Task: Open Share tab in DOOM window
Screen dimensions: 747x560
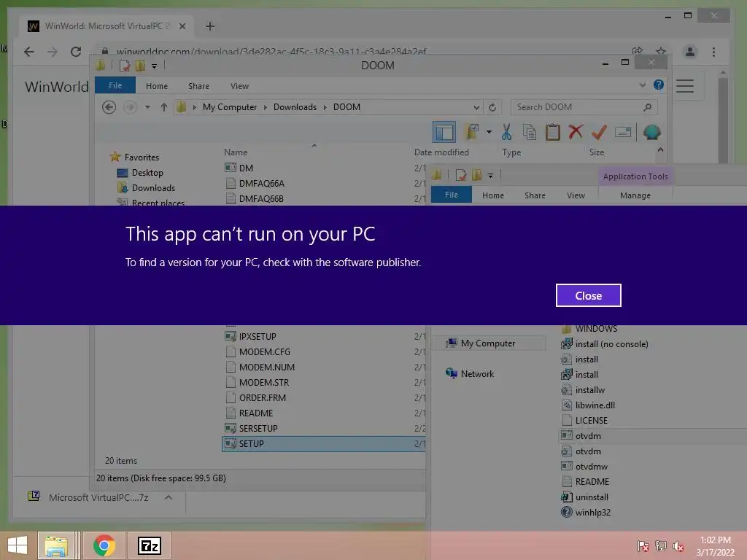Action: pyautogui.click(x=198, y=86)
